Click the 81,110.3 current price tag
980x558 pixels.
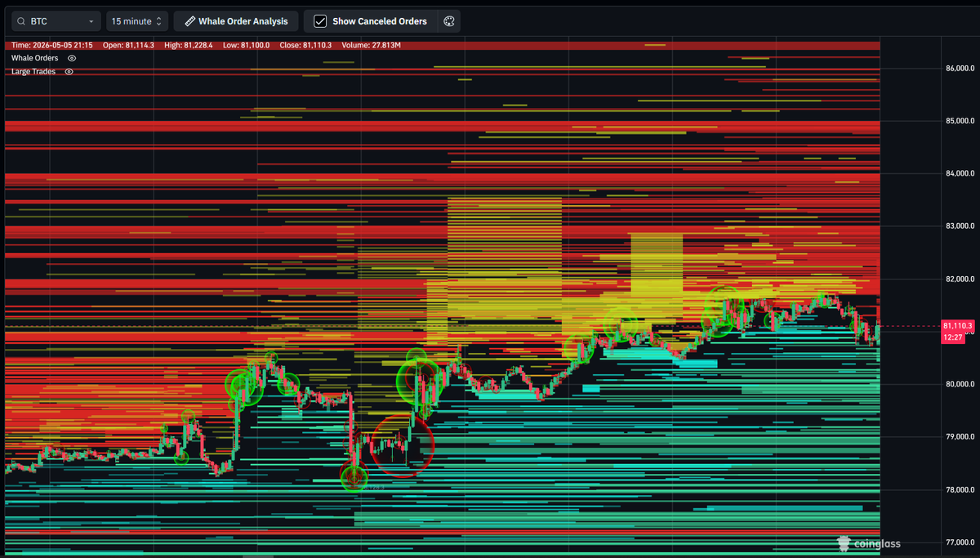point(957,325)
